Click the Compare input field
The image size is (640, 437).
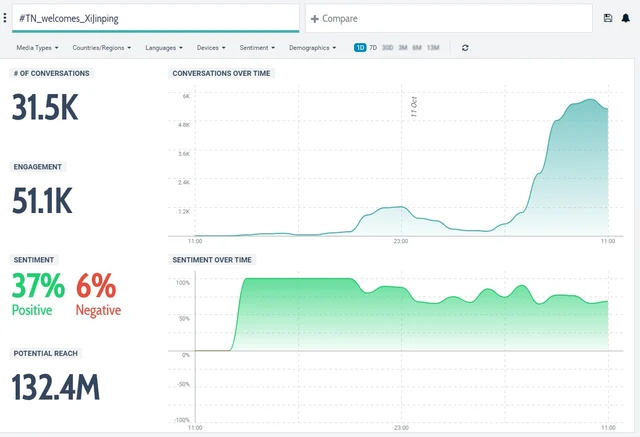[449, 18]
